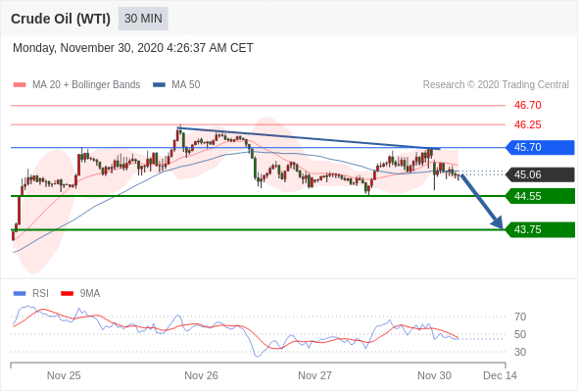
Task: Click the Nov 26 date axis label
Action: (201, 375)
